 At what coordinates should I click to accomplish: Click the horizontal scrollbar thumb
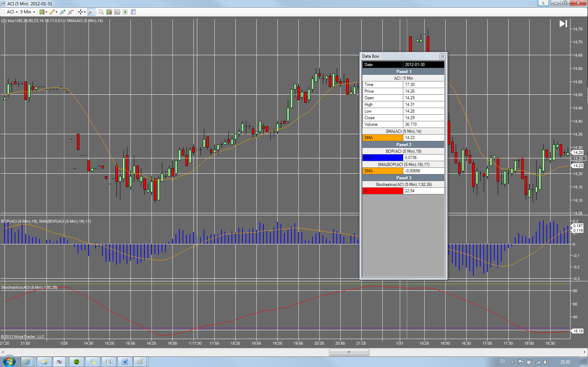pos(349,352)
